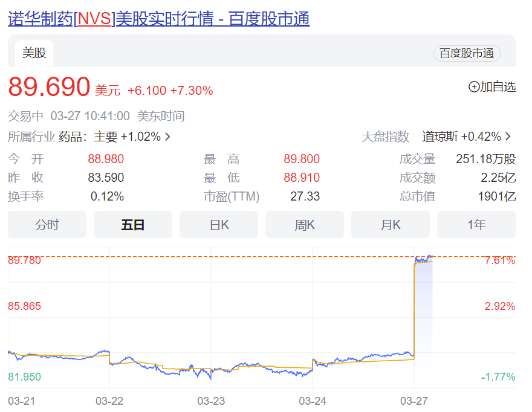Switch to 日K chart

pos(219,225)
